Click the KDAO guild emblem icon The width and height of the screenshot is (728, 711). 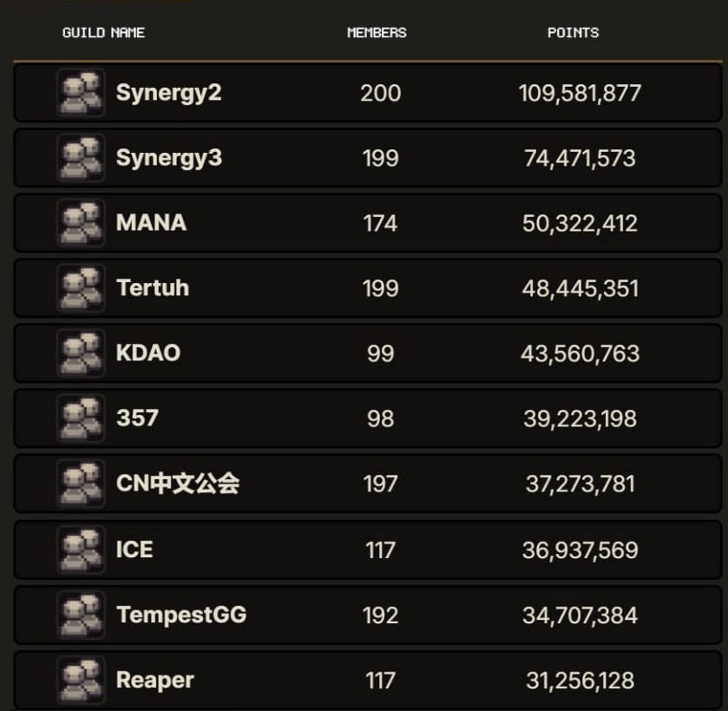(79, 352)
